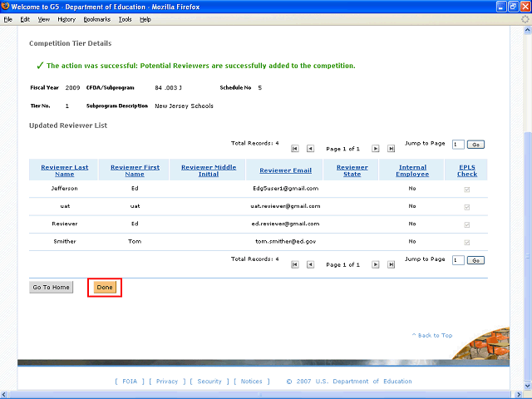
Task: Click the scrollbar down arrow
Action: coord(528,386)
